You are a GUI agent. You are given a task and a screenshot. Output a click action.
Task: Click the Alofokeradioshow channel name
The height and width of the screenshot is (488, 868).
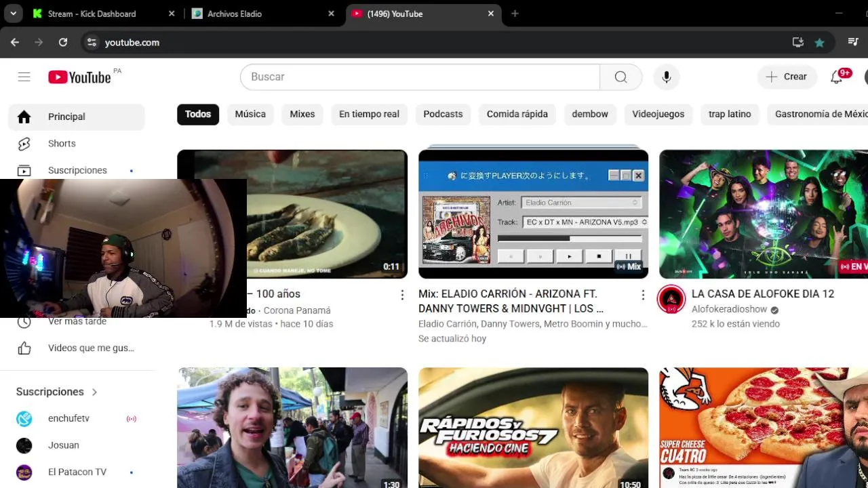729,309
